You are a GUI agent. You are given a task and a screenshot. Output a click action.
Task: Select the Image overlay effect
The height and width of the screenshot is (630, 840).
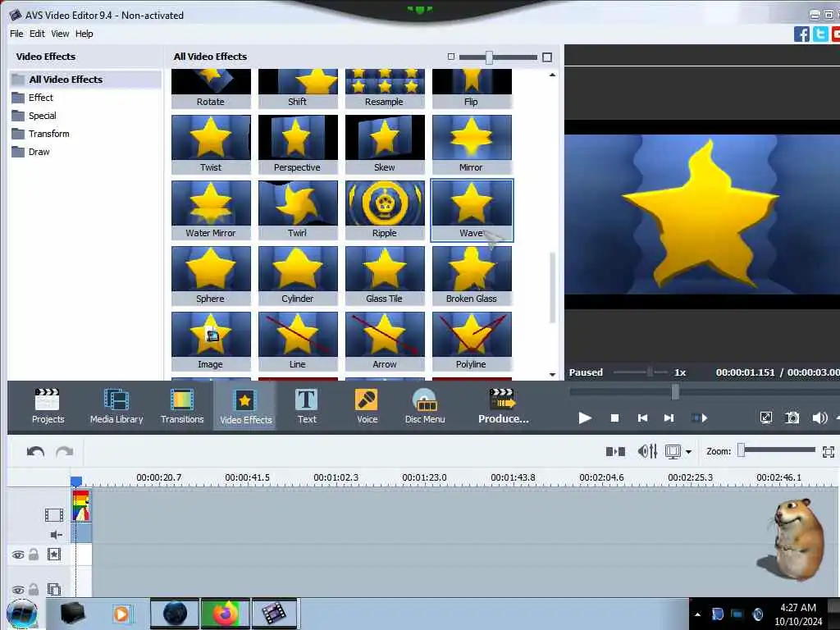coord(211,342)
